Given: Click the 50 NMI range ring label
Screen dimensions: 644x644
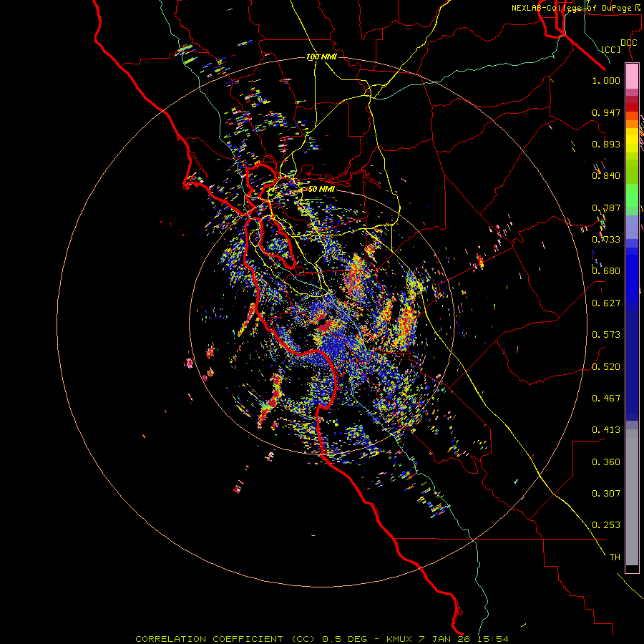Looking at the screenshot, I should coord(321,189).
